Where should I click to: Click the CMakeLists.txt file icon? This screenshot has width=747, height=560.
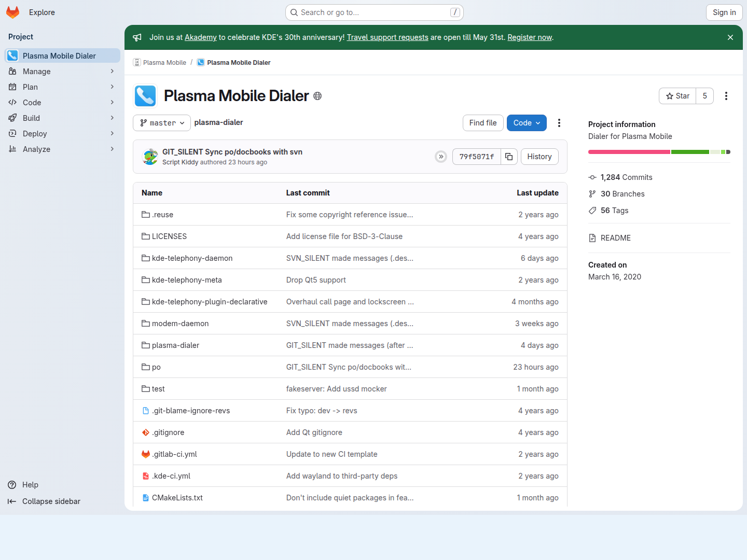146,498
